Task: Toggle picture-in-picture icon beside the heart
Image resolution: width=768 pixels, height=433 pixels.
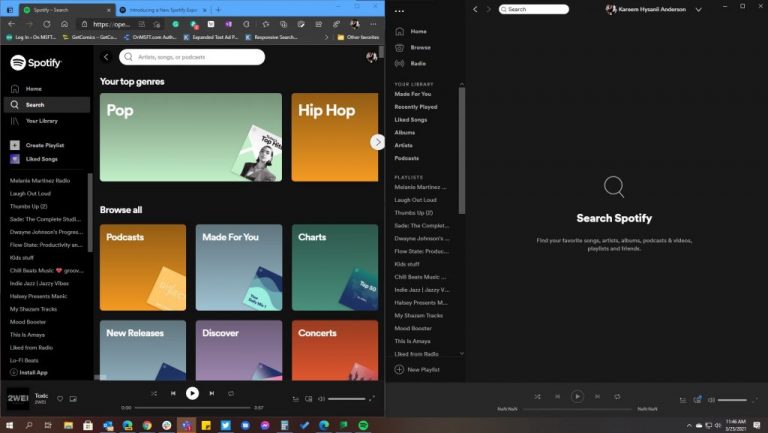Action: 73,399
